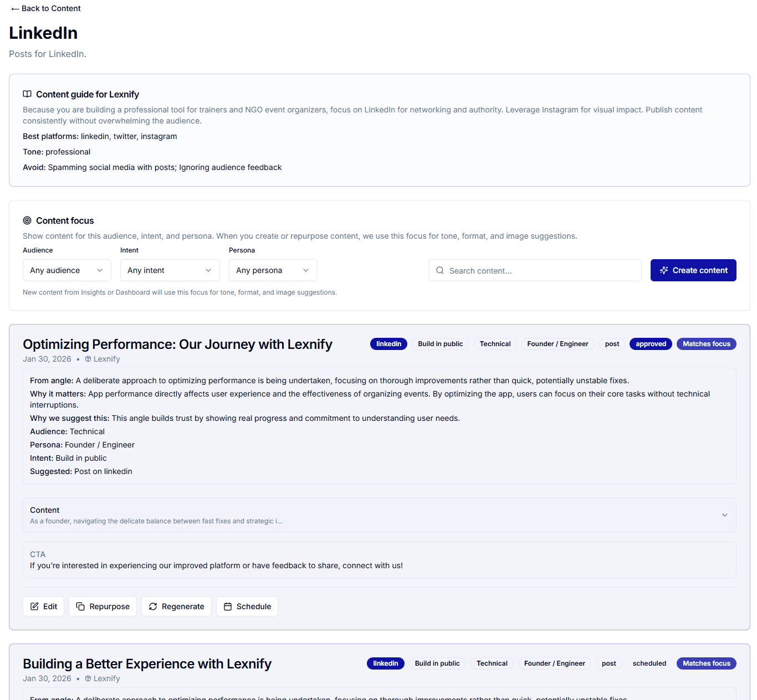Click the Regenerate refresh icon

(153, 606)
